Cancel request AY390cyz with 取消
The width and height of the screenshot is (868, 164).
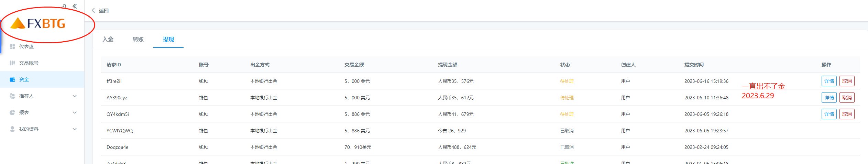(x=847, y=98)
